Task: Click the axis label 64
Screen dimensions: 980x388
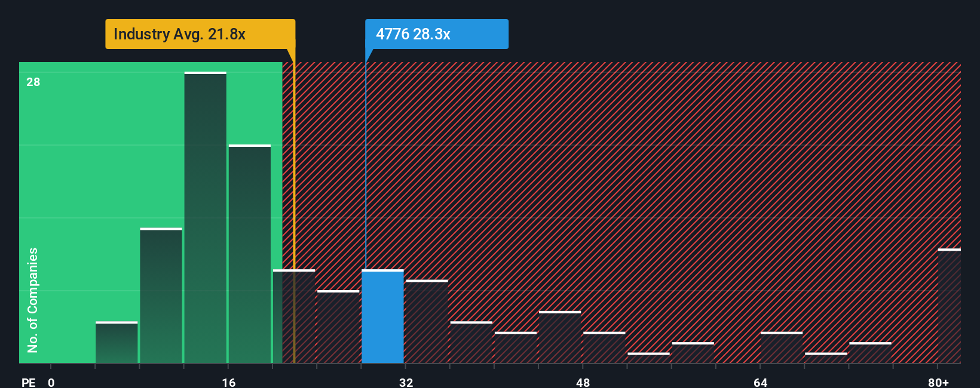Action: (760, 382)
